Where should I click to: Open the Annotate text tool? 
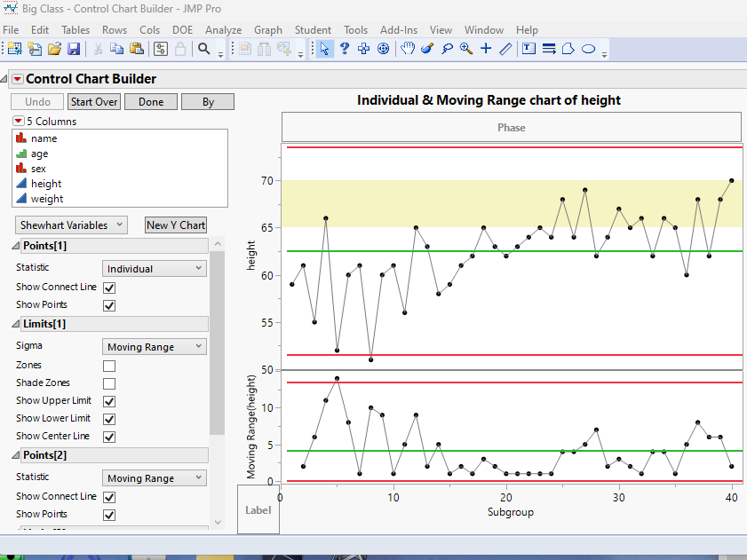click(x=527, y=49)
